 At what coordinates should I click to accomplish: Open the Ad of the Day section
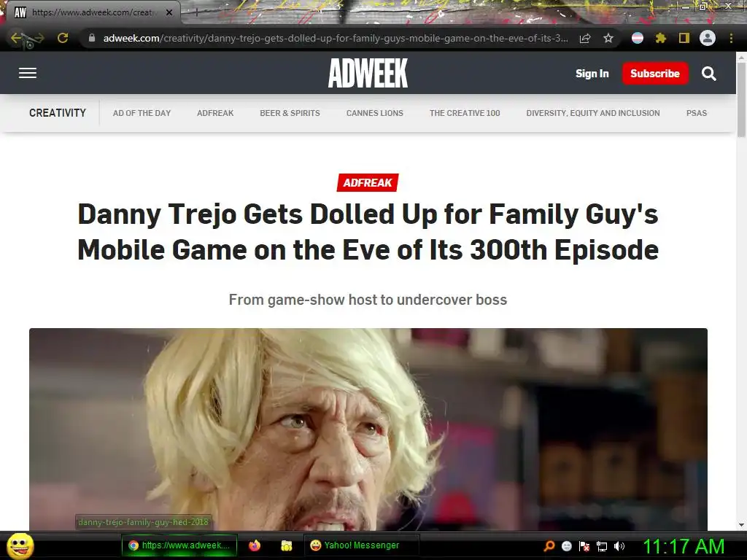point(142,113)
